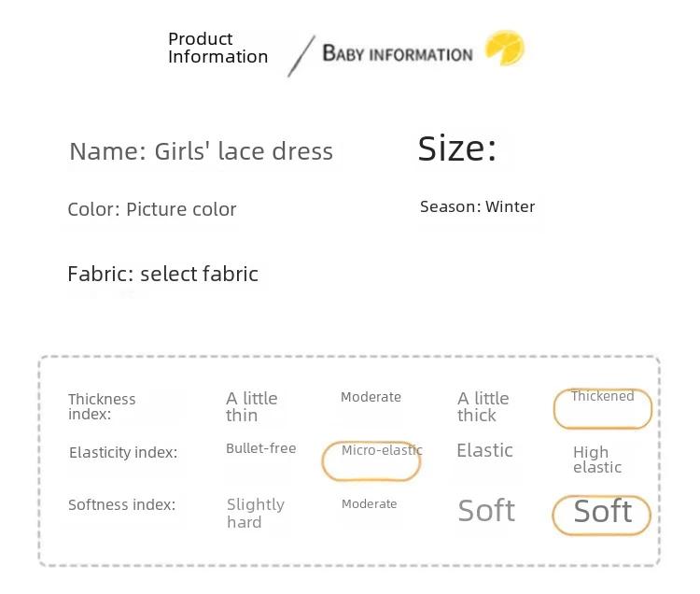Click the Color: Picture color text
Image resolution: width=700 pixels, height=594 pixels.
(152, 209)
